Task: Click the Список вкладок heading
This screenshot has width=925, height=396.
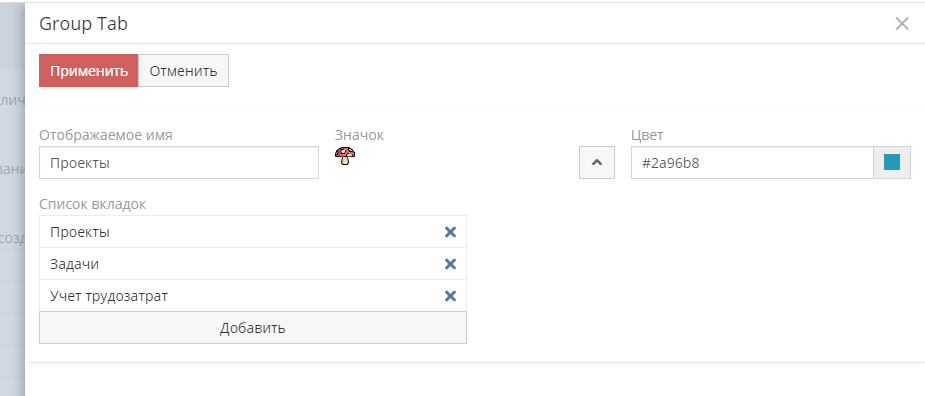Action: (93, 204)
